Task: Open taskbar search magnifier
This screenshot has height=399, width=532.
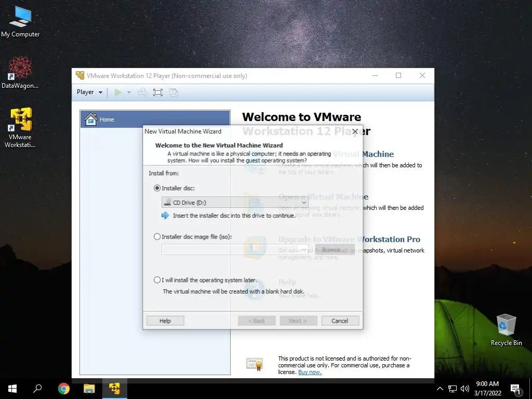Action: (37, 389)
